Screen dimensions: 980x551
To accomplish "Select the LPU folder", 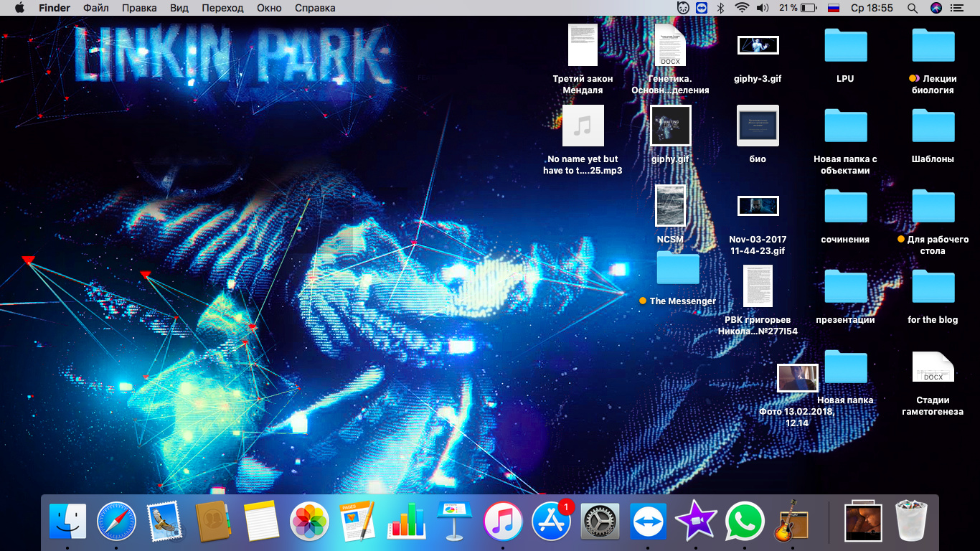I will (x=845, y=44).
